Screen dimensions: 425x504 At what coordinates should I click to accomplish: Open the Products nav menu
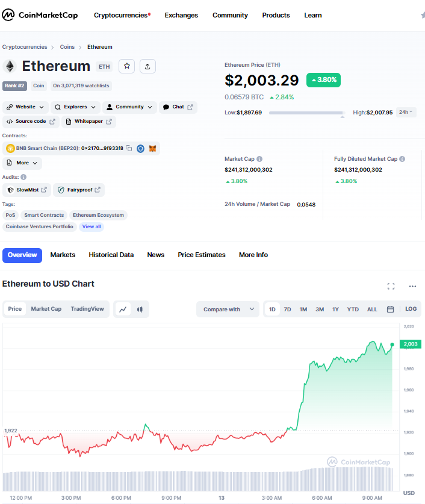coord(276,15)
